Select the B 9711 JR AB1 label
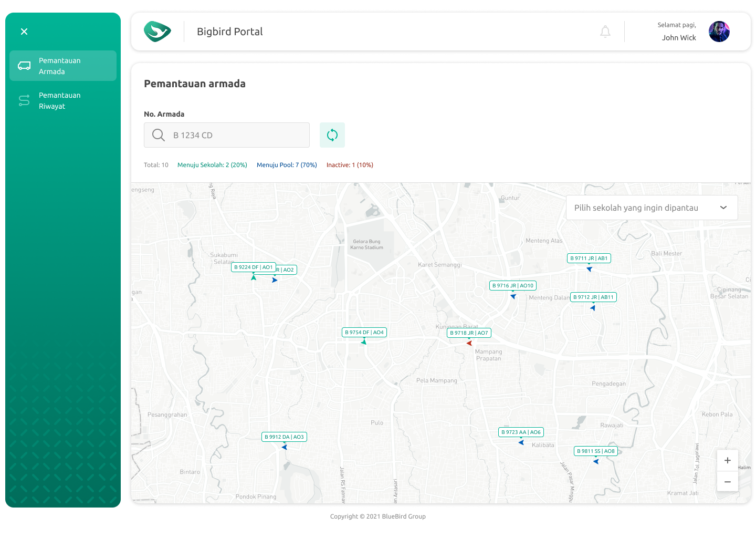 (589, 258)
